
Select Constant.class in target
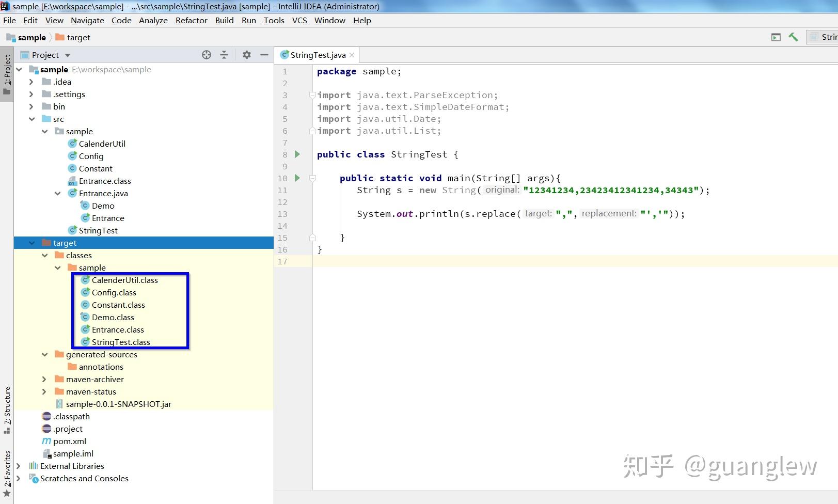click(x=118, y=305)
